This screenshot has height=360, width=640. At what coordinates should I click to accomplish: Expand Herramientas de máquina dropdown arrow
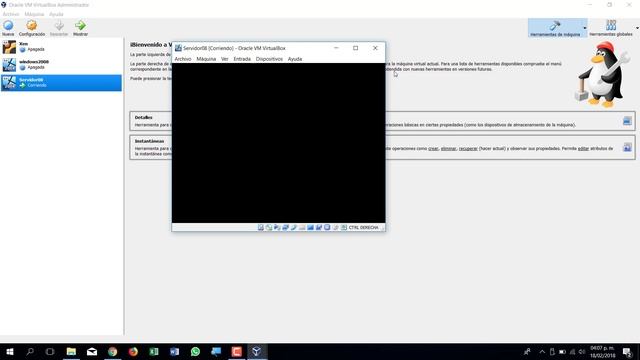point(585,28)
